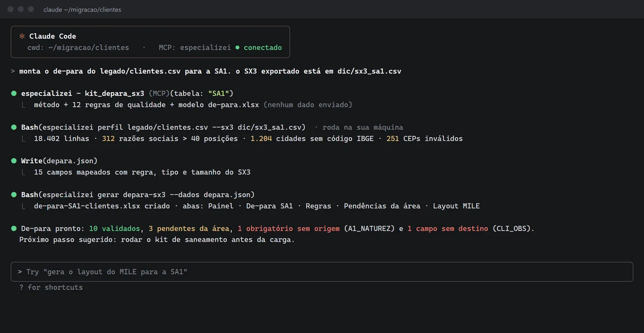The image size is (644, 333).
Task: Click the yellow "3 pendentes da área" summary
Action: tap(189, 228)
